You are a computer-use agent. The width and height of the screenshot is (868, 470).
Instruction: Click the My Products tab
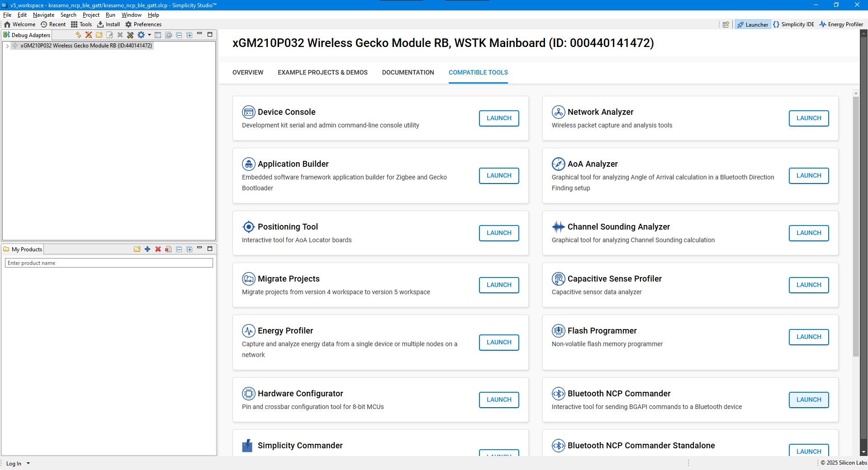pos(23,249)
